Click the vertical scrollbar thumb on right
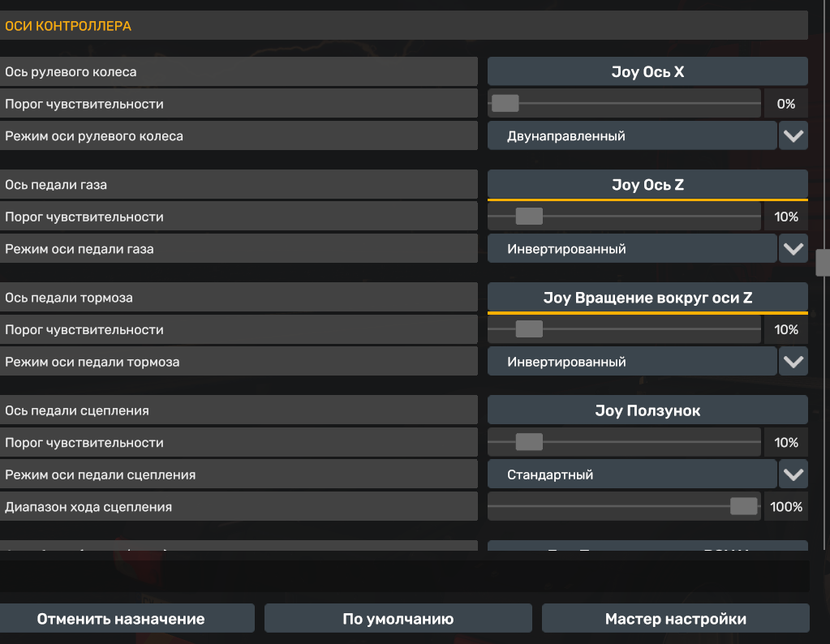The width and height of the screenshot is (830, 644). click(x=823, y=263)
